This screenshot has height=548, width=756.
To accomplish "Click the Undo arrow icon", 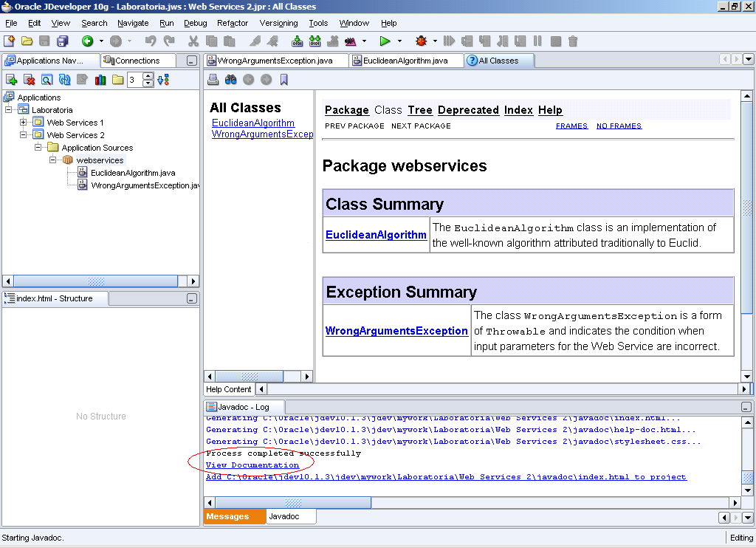I will pyautogui.click(x=151, y=41).
